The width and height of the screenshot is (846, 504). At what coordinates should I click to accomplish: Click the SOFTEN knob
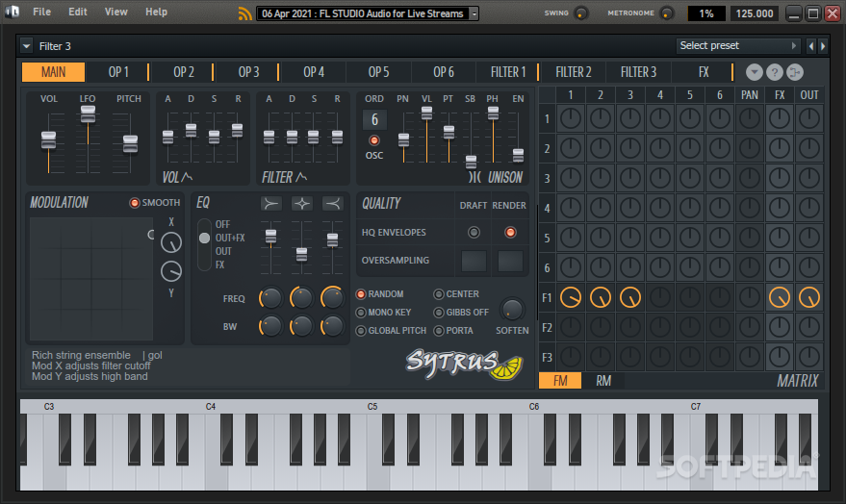[x=512, y=310]
